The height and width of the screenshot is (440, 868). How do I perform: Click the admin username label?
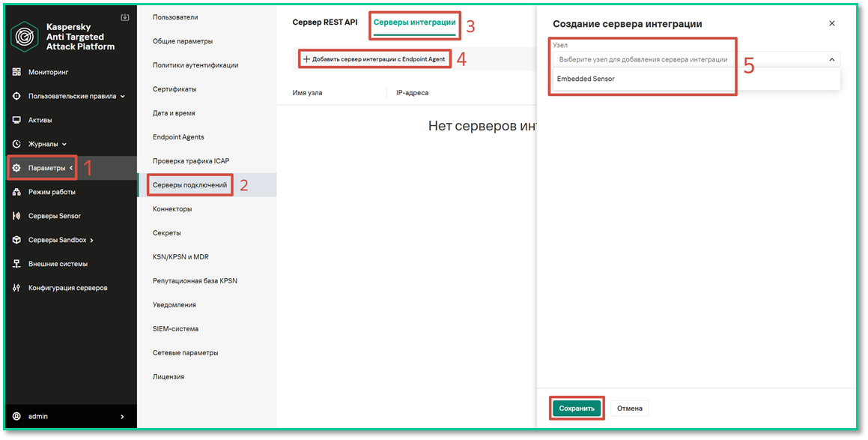coord(38,416)
